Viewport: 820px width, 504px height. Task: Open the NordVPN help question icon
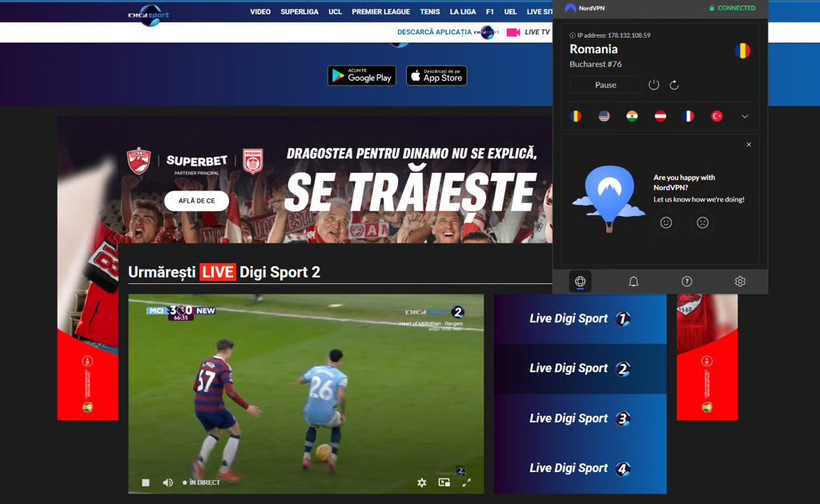(x=686, y=282)
